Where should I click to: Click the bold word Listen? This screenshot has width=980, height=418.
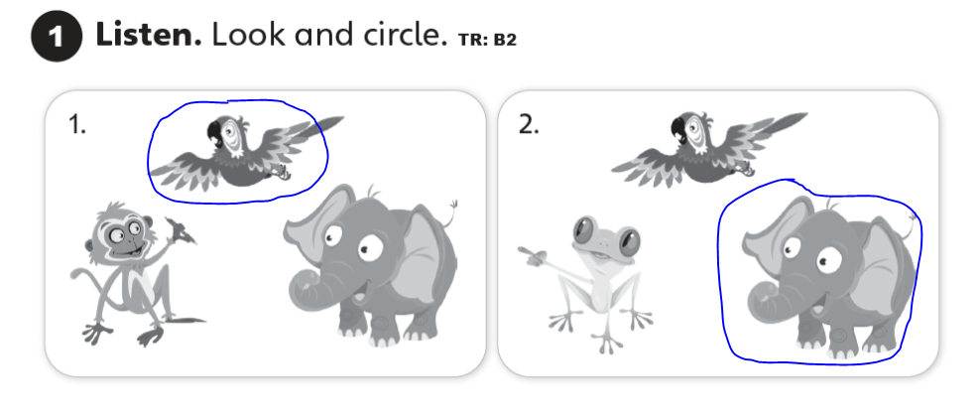click(149, 35)
